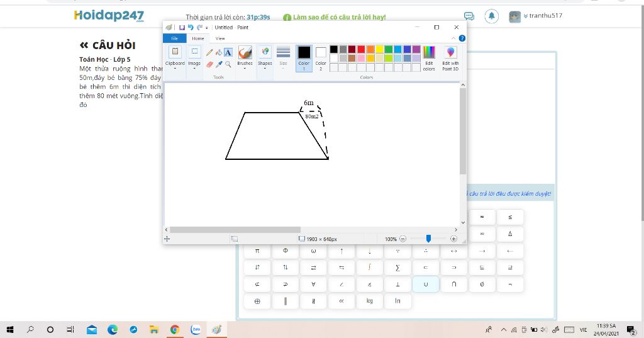Insert the integral symbol
This screenshot has height=338, width=644.
coord(370,268)
